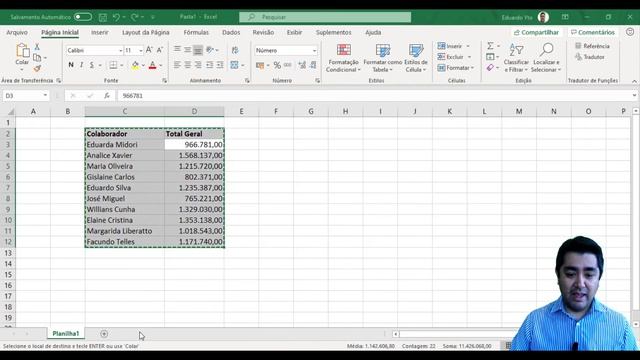Add a new sheet with the plus icon
The width and height of the screenshot is (640, 360).
[x=104, y=334]
